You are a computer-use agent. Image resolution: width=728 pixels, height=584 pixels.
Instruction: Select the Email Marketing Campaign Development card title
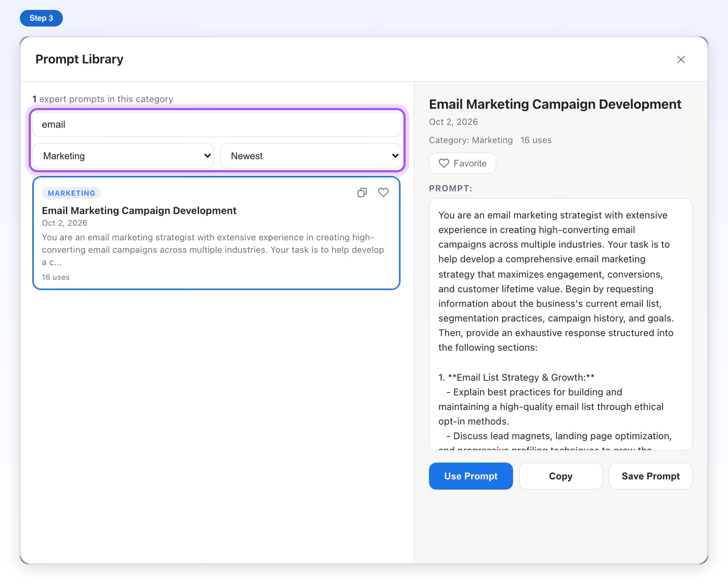(139, 210)
